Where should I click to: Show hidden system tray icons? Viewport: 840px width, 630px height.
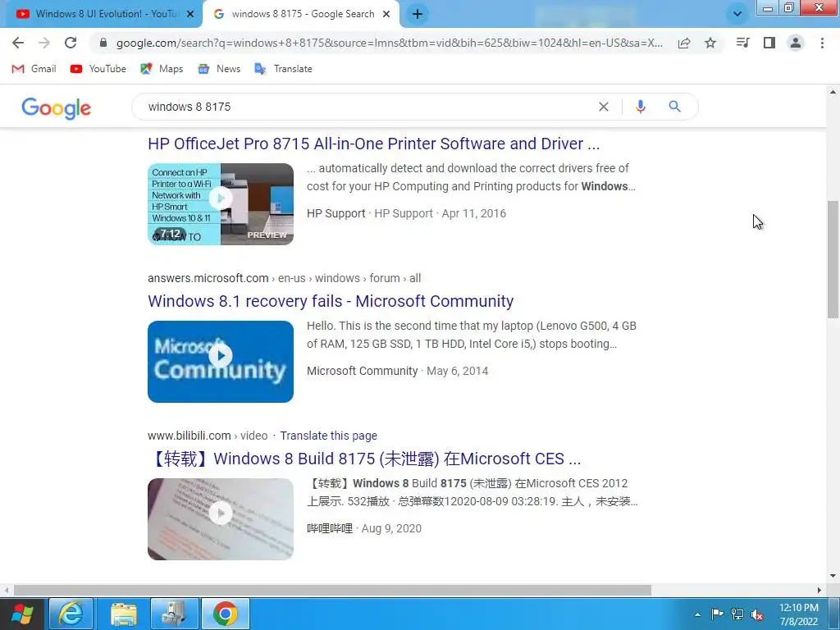pos(697,614)
